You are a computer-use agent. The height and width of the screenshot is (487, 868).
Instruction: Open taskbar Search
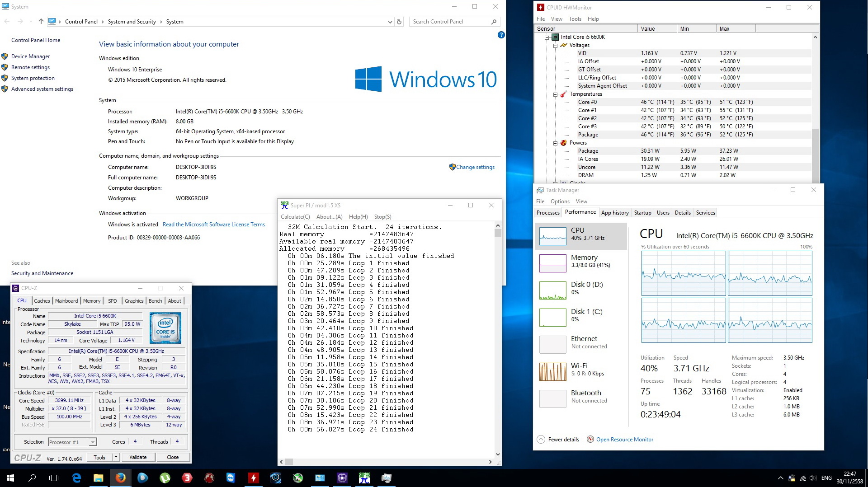coord(32,478)
